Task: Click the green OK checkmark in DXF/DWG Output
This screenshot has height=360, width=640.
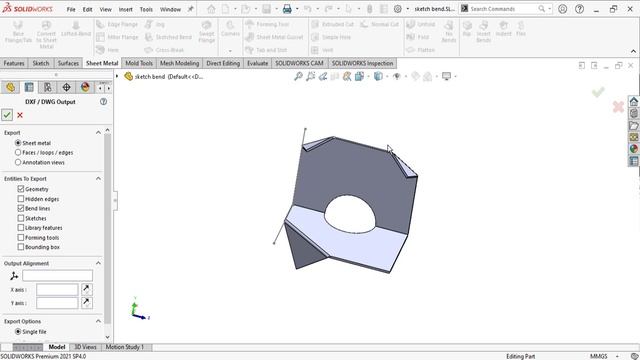Action: pos(7,115)
